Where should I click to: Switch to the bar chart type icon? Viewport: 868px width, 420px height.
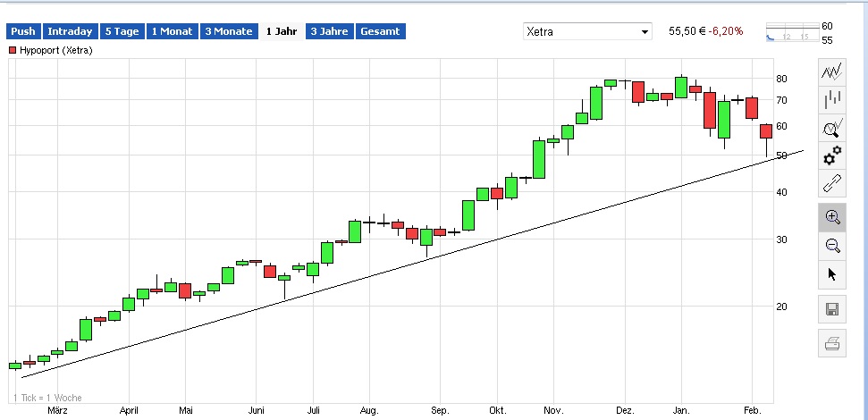(x=832, y=99)
